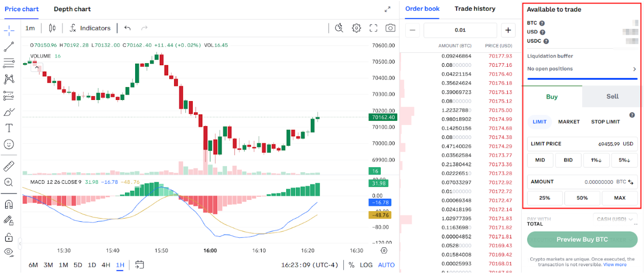Click the candlestick chart style icon
Image resolution: width=644 pixels, height=279 pixels.
point(52,28)
